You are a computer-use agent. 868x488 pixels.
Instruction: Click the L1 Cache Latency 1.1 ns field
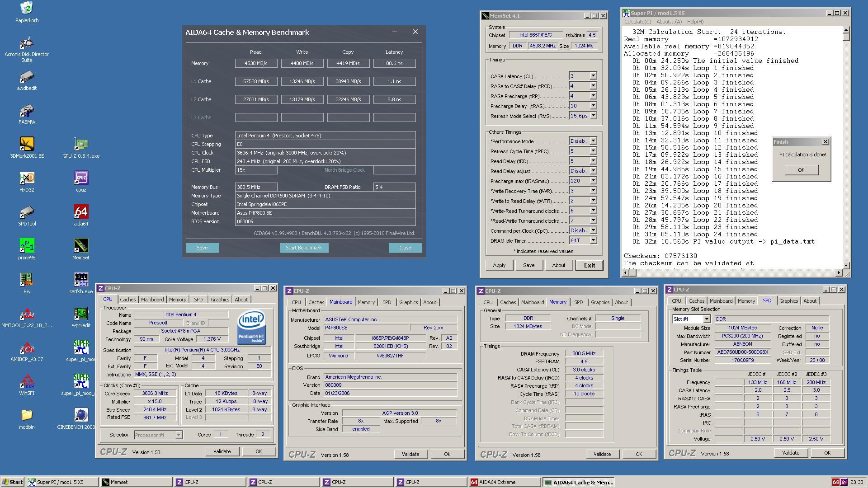(x=394, y=81)
